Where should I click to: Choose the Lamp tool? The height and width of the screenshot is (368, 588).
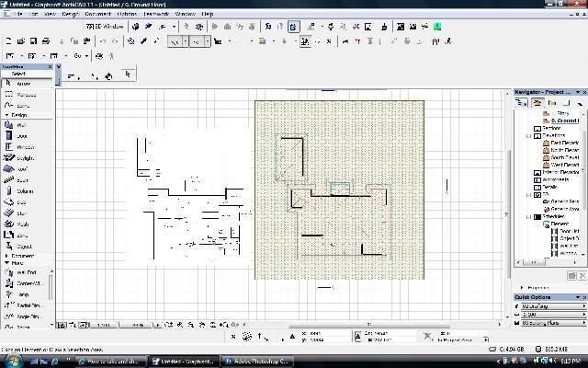pos(26,294)
